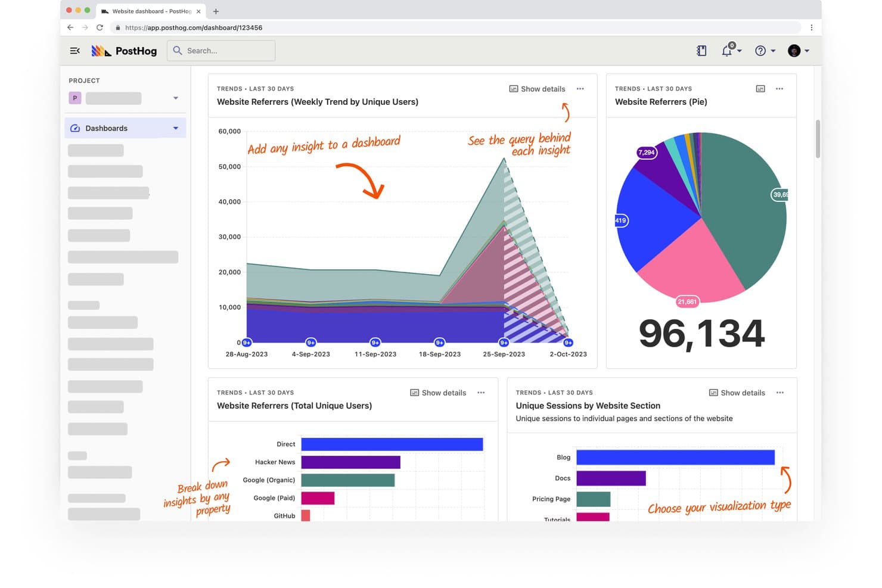Viewport: 882px width, 588px height.
Task: Open the notebooks icon in the top bar
Action: pos(701,51)
